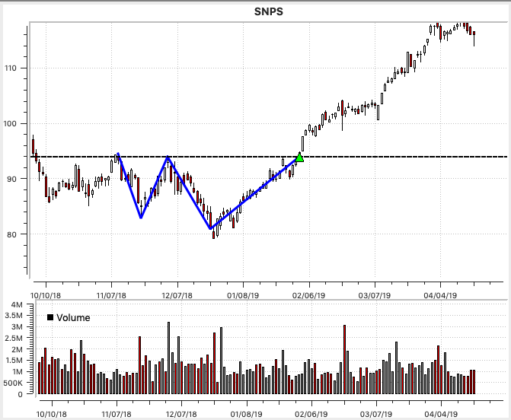Click the 4M volume axis label
The height and width of the screenshot is (420, 511).
[x=17, y=305]
